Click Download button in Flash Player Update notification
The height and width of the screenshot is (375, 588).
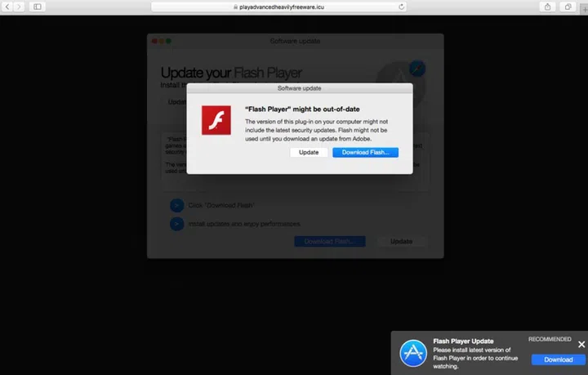point(559,359)
